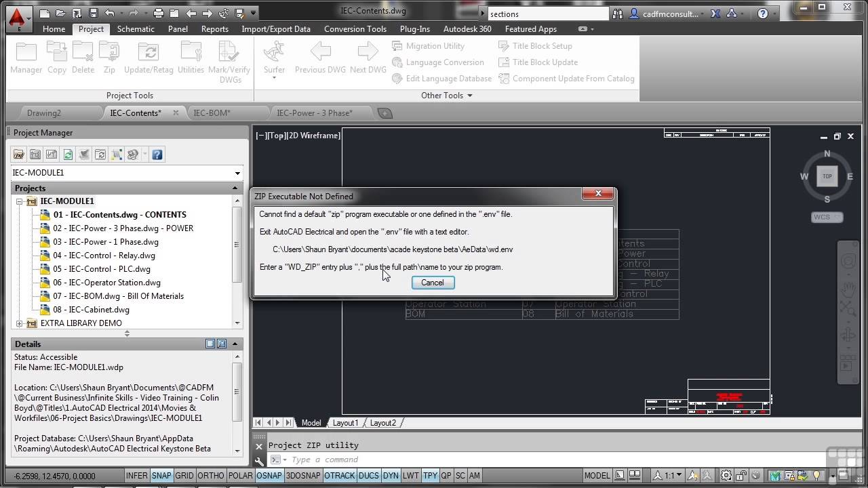868x488 pixels.
Task: Open the Home ribbon tab
Action: (54, 29)
